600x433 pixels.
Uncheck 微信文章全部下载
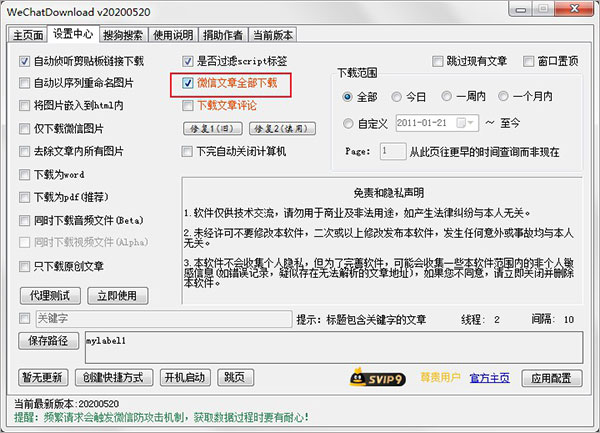[188, 83]
